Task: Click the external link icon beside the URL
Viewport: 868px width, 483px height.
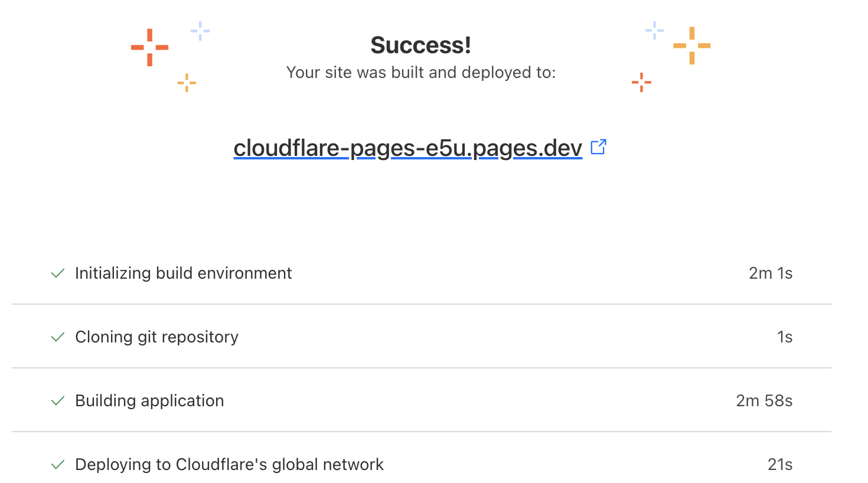Action: [599, 147]
